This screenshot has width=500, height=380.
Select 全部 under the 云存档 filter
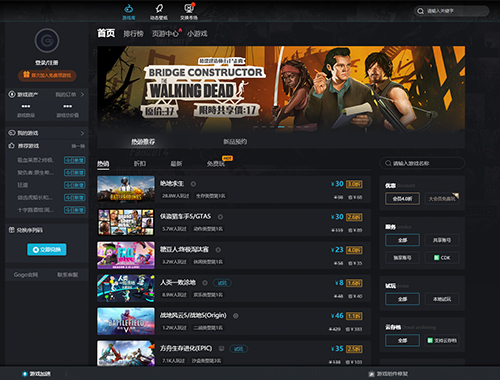(402, 340)
